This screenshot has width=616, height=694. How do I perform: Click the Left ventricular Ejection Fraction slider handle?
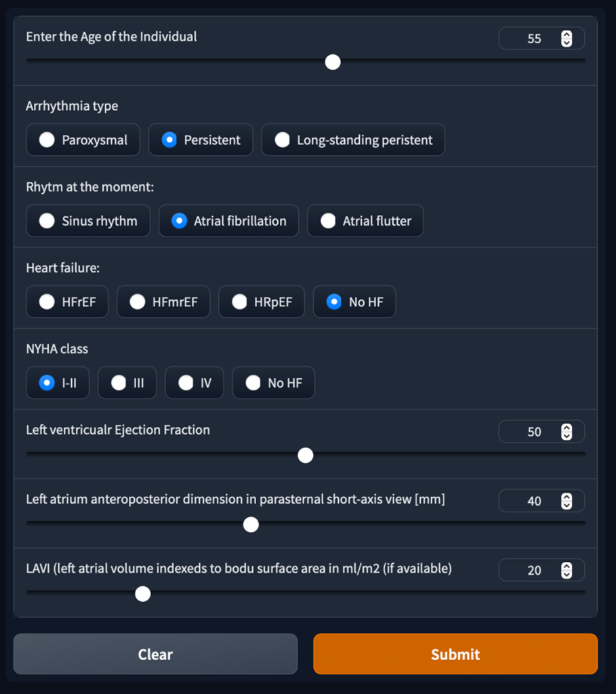point(306,455)
